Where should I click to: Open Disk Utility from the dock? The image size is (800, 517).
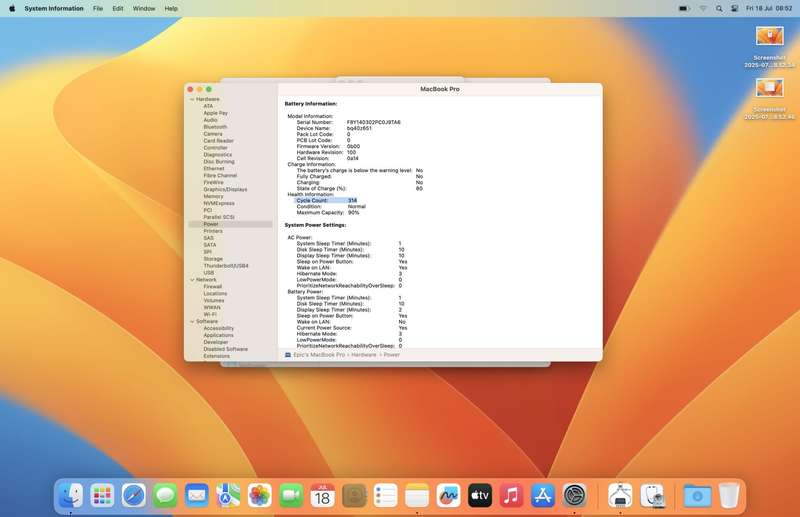(653, 495)
